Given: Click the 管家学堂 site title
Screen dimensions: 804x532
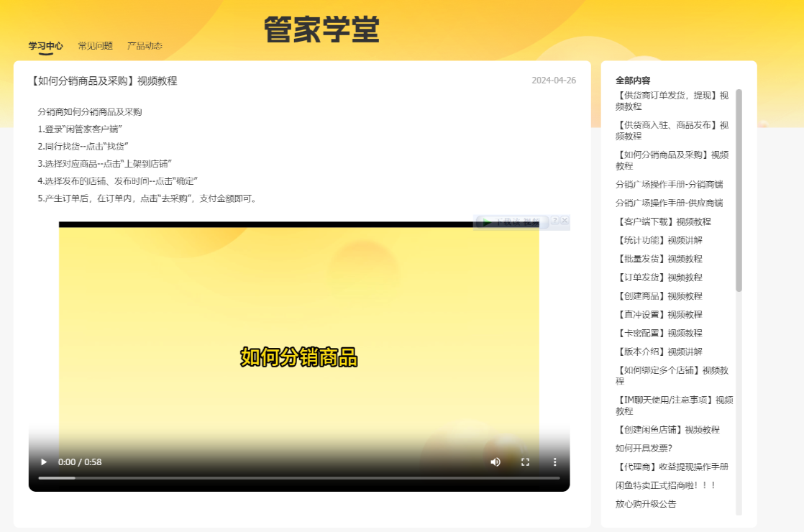Looking at the screenshot, I should pos(321,30).
